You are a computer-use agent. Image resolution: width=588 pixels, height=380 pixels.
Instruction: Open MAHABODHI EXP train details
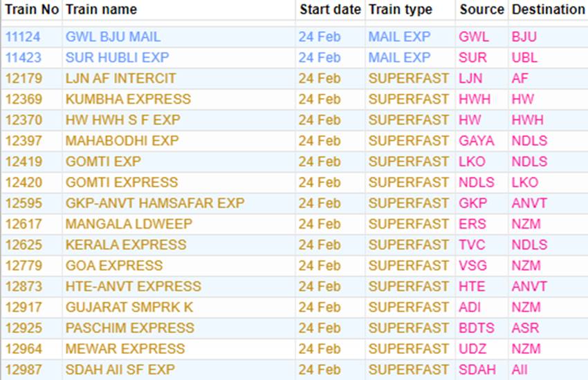pyautogui.click(x=122, y=141)
